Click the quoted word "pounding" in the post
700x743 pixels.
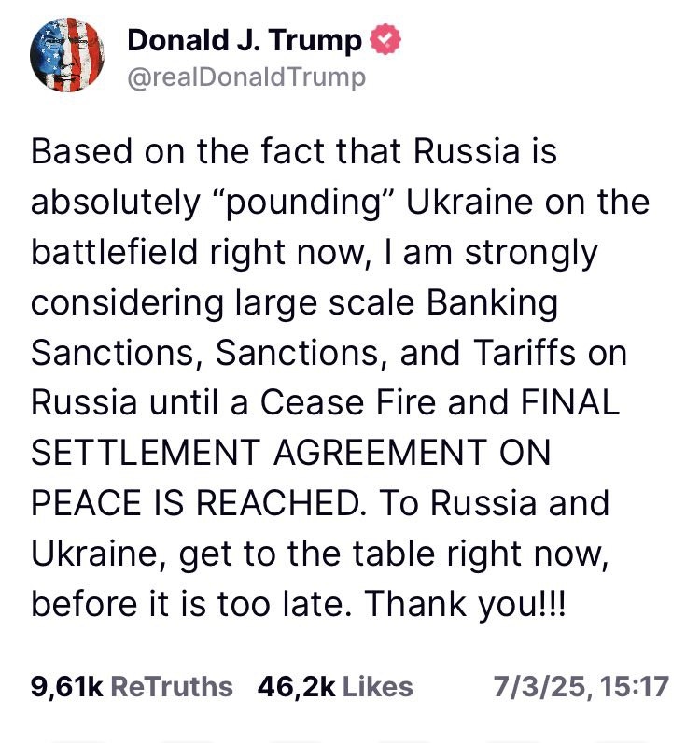pyautogui.click(x=304, y=203)
